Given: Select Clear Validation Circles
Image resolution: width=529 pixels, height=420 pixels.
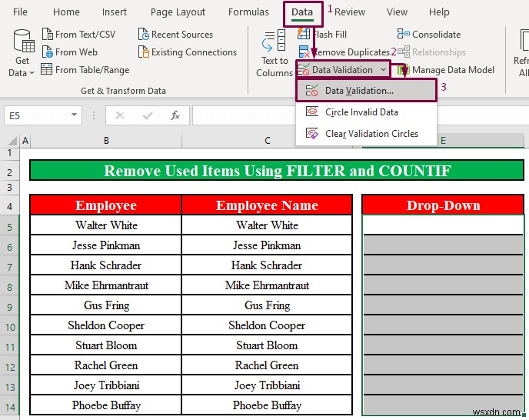Looking at the screenshot, I should click(366, 134).
